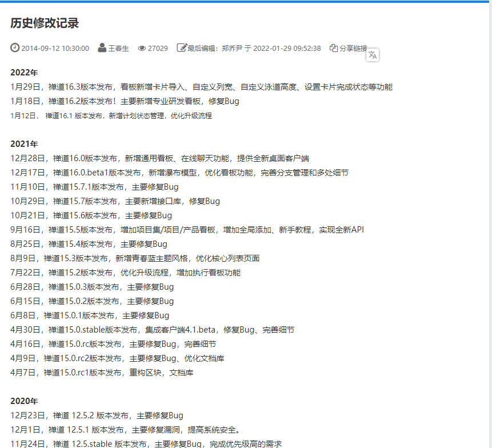The image size is (492, 448).
Task: Click the 2020年 heading
Action: tap(24, 401)
